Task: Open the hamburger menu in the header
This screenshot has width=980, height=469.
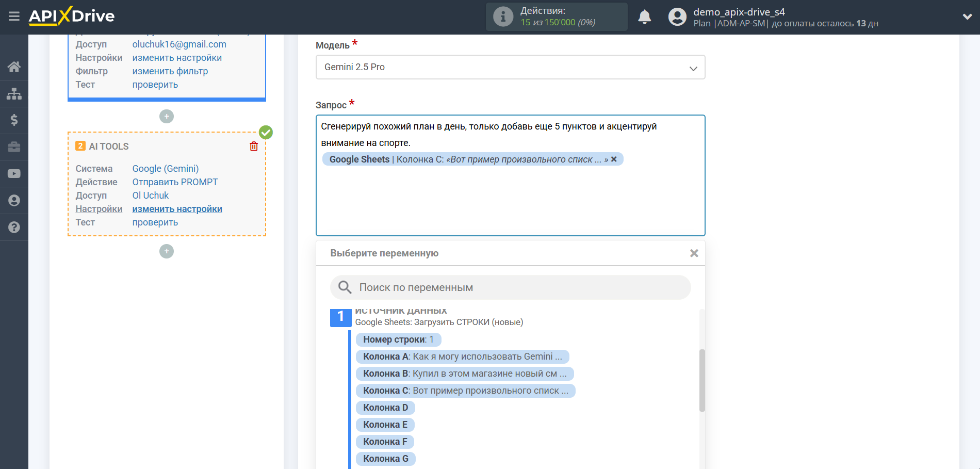Action: click(14, 17)
